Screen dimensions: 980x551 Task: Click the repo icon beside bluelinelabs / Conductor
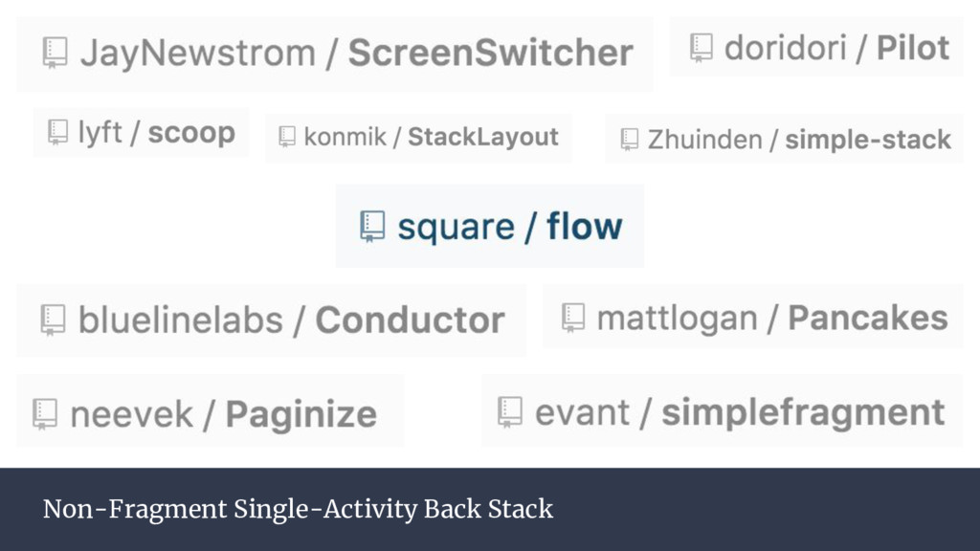54,320
